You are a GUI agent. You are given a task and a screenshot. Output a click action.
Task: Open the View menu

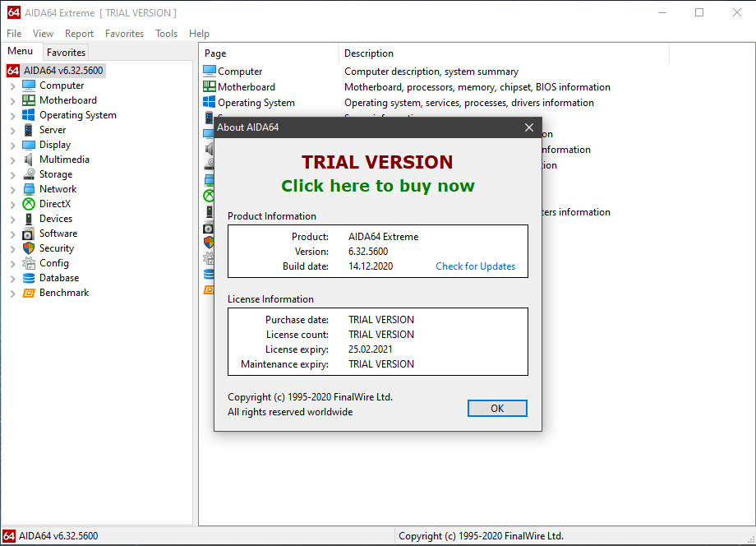click(x=43, y=33)
